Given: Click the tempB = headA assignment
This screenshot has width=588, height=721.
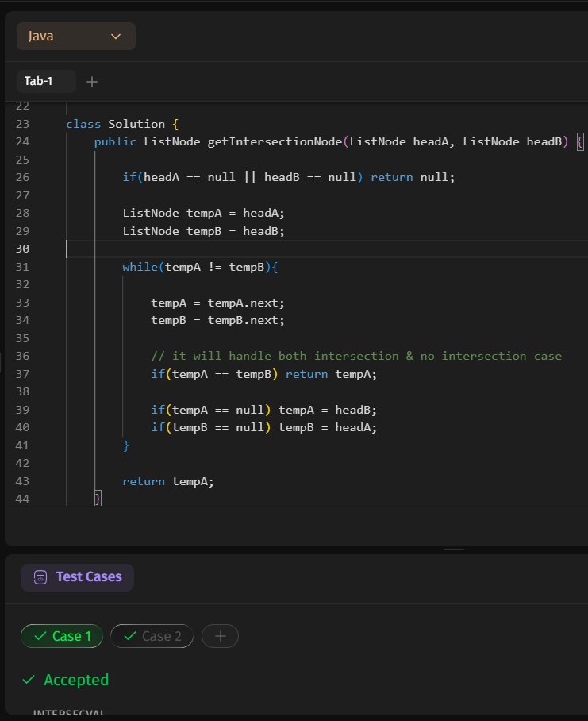Looking at the screenshot, I should [x=328, y=428].
